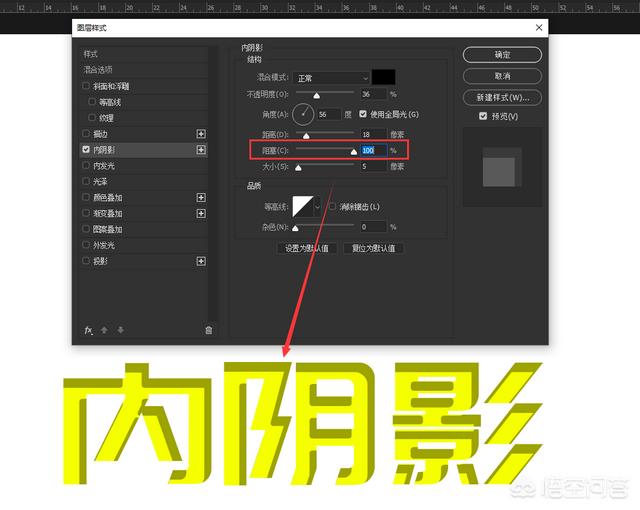Move effect down with the down arrow
640x510 pixels.
coord(120,330)
